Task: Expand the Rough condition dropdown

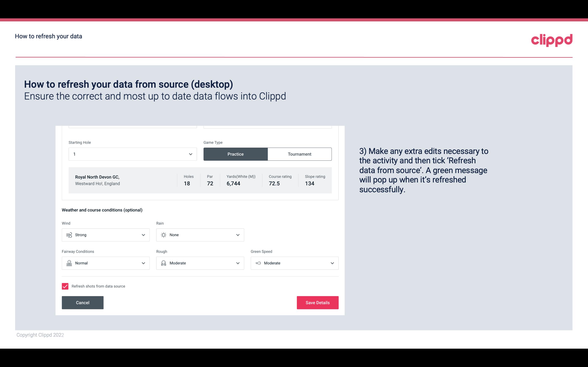Action: (238, 263)
